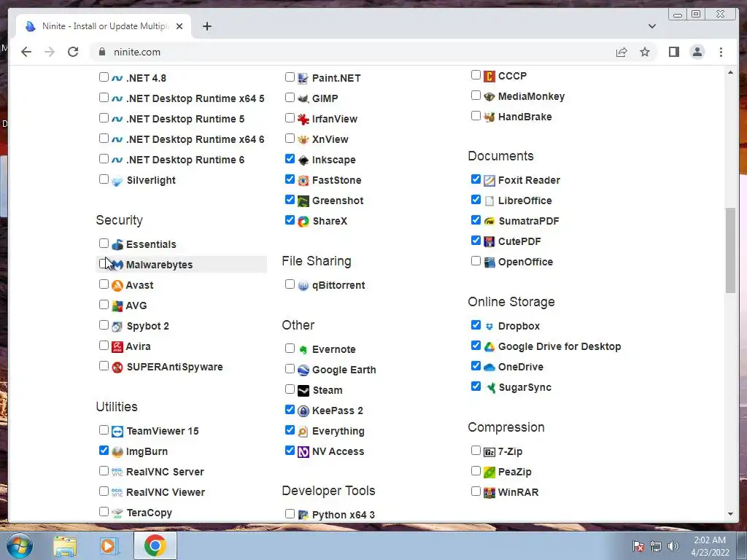Open the Windows Start menu
Viewport: 747px width, 560px height.
20,545
